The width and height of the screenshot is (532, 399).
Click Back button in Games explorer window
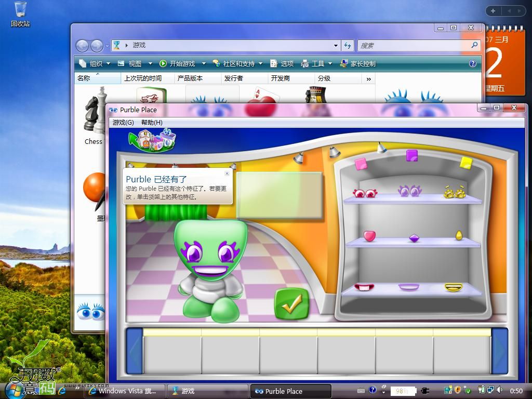point(82,46)
